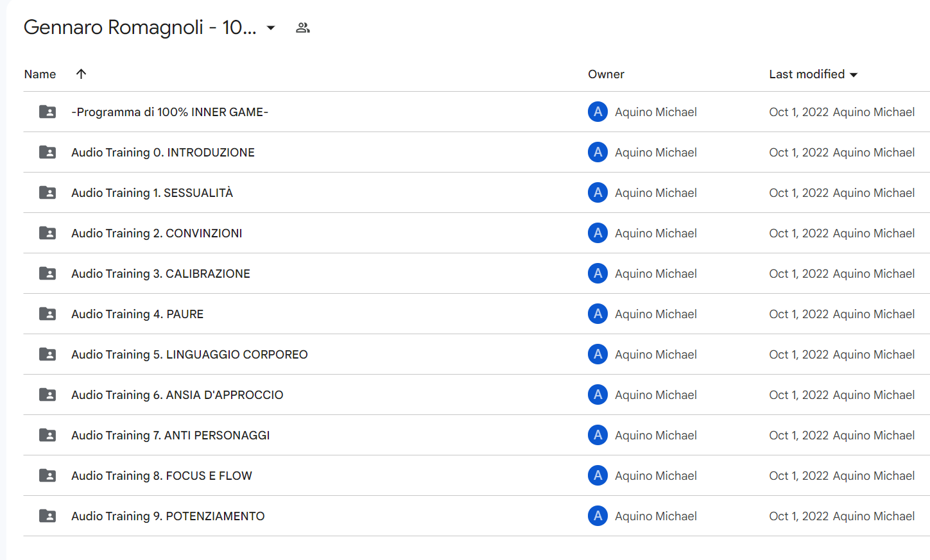Viewport: 930px width, 560px height.
Task: Select Audio Training 5. LINGUAGGIO CORPOREO folder name
Action: [x=189, y=355]
